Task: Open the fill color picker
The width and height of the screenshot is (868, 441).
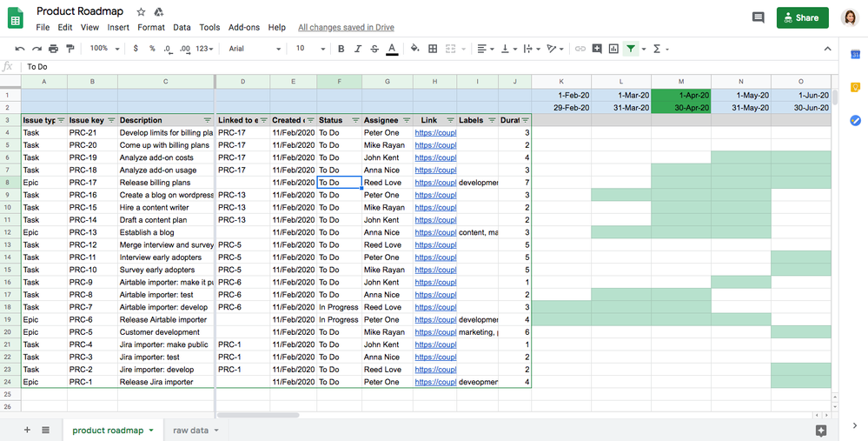Action: click(414, 49)
